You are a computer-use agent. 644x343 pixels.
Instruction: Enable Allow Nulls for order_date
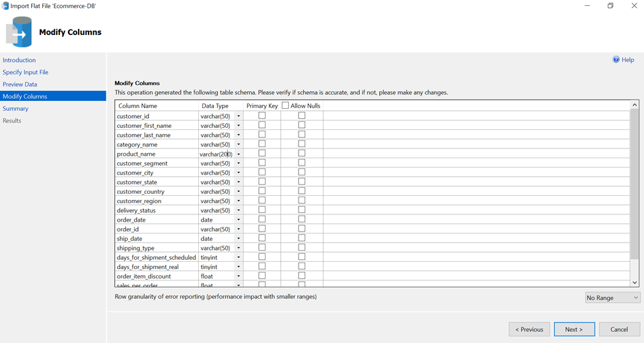pos(302,220)
